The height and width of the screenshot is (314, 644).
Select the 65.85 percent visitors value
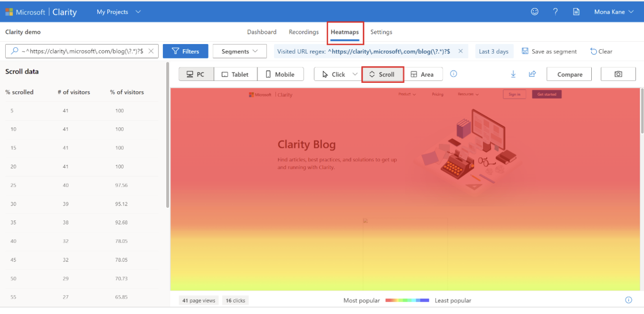121,297
